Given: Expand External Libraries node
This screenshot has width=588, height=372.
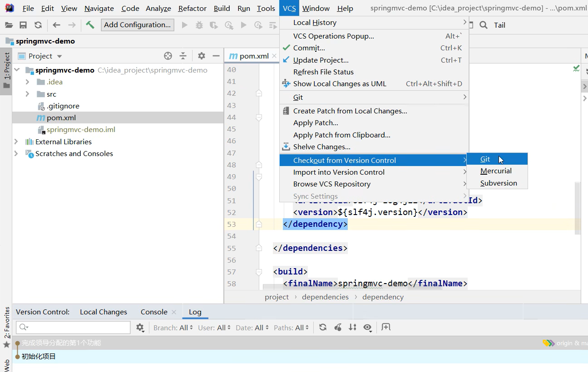Looking at the screenshot, I should point(16,142).
